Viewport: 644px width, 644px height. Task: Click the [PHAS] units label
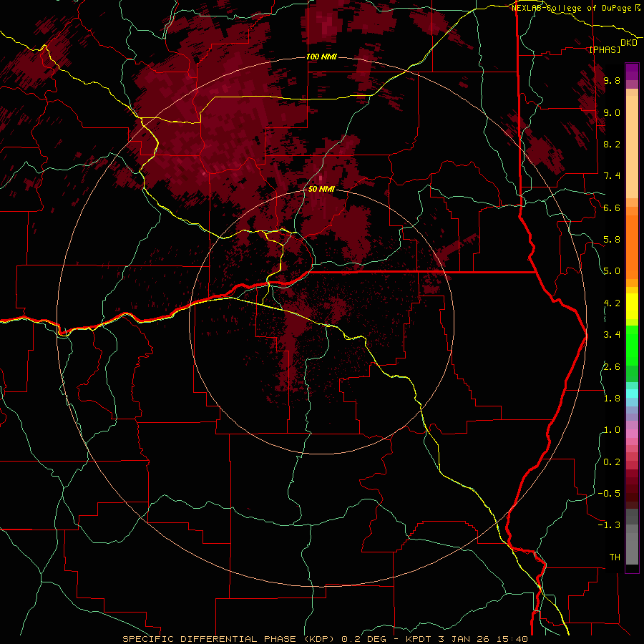click(x=605, y=49)
